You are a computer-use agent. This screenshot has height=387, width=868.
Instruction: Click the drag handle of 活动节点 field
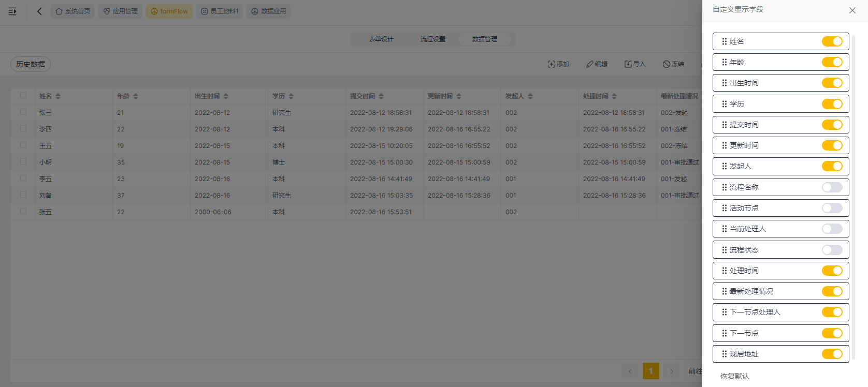(x=725, y=208)
